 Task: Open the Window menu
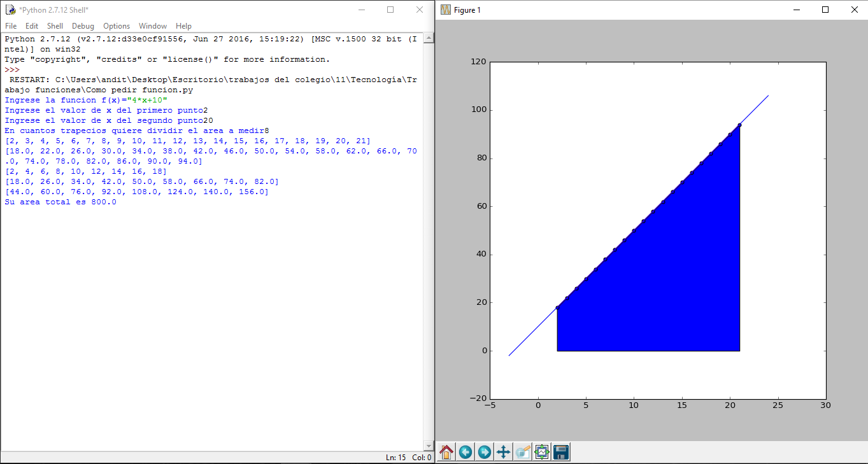coord(153,26)
